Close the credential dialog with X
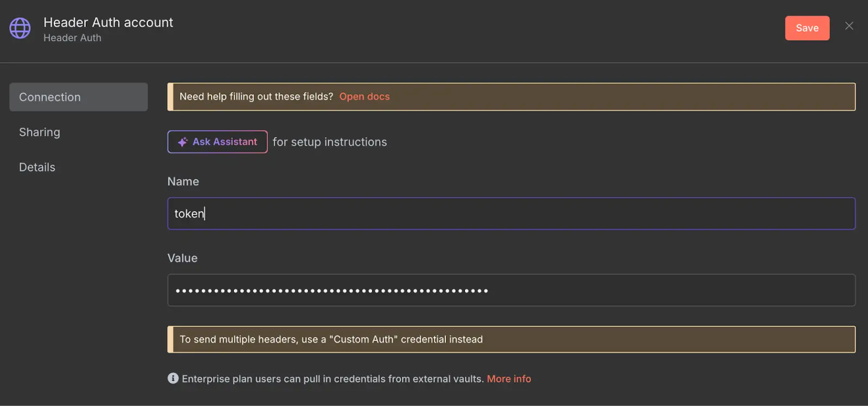The width and height of the screenshot is (868, 406). pyautogui.click(x=849, y=26)
